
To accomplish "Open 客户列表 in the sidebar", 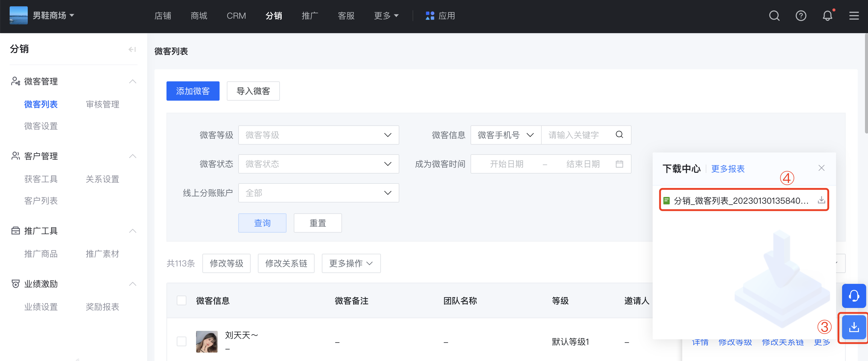I will (41, 201).
